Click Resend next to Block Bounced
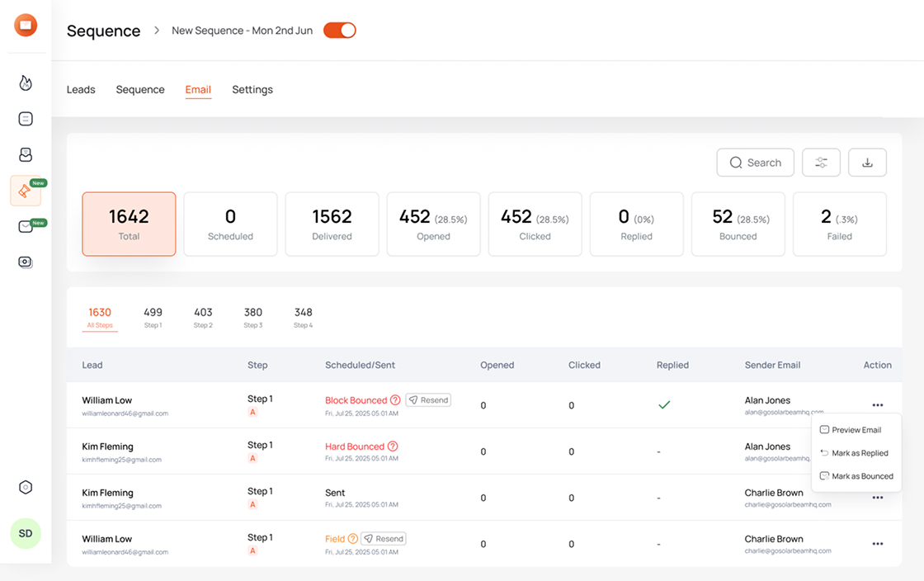The height and width of the screenshot is (581, 924). 428,400
